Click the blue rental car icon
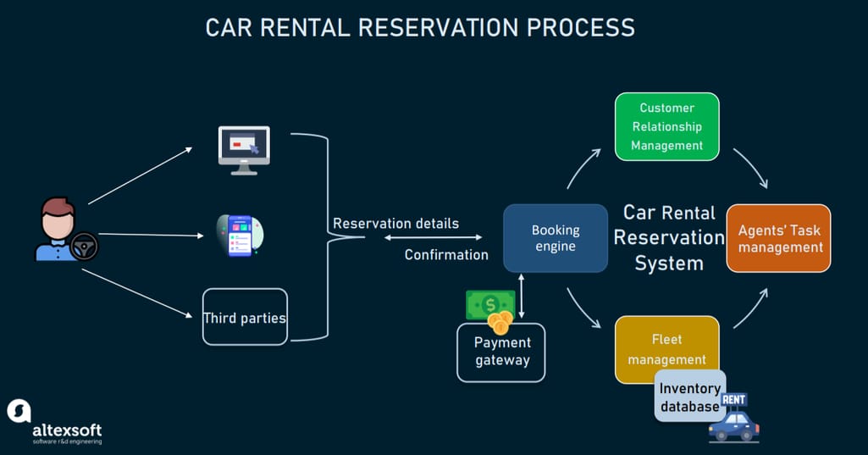Screen dimensions: 868x455 pyautogui.click(x=734, y=427)
